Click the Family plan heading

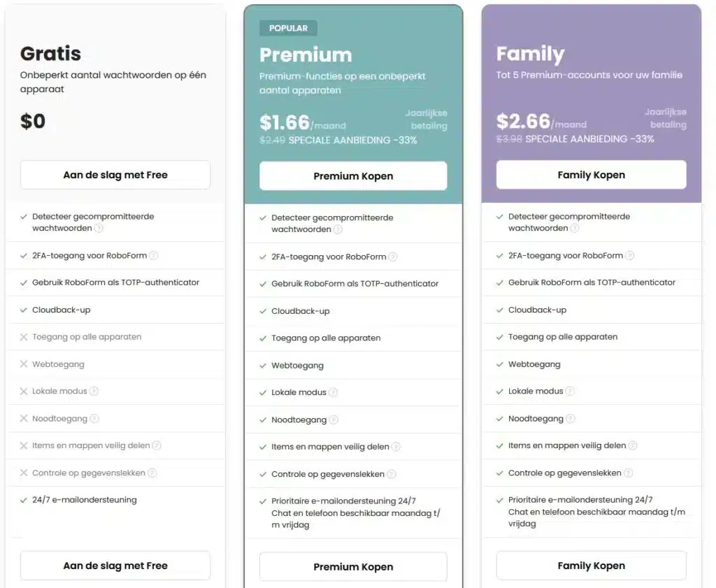coord(530,55)
